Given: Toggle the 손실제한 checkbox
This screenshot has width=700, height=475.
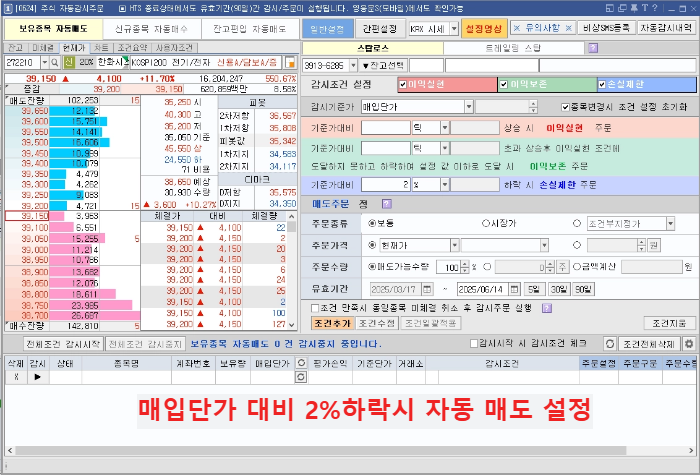Looking at the screenshot, I should click(602, 84).
